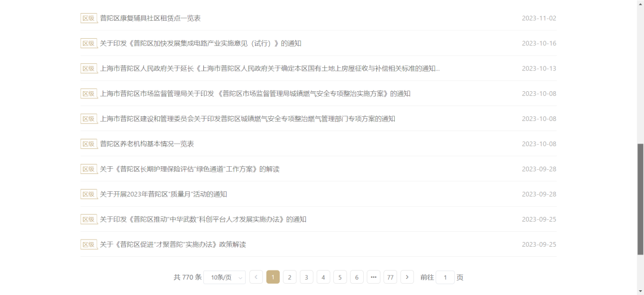Click the 前往 page number input field
The width and height of the screenshot is (644, 295).
pyautogui.click(x=445, y=277)
